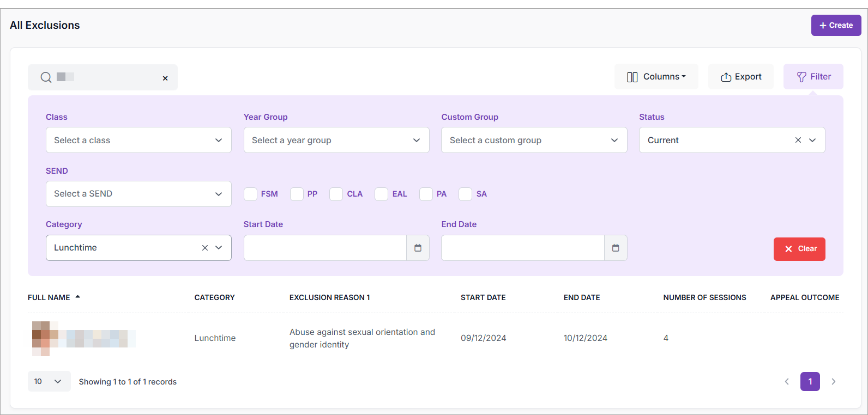This screenshot has width=868, height=415.
Task: Open the Select a SEND dropdown
Action: [x=138, y=194]
